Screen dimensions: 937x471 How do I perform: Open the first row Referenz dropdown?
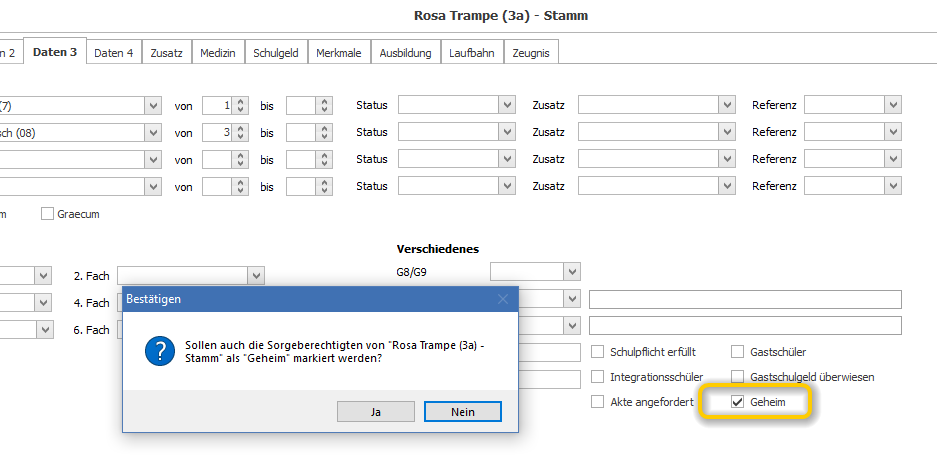point(893,105)
